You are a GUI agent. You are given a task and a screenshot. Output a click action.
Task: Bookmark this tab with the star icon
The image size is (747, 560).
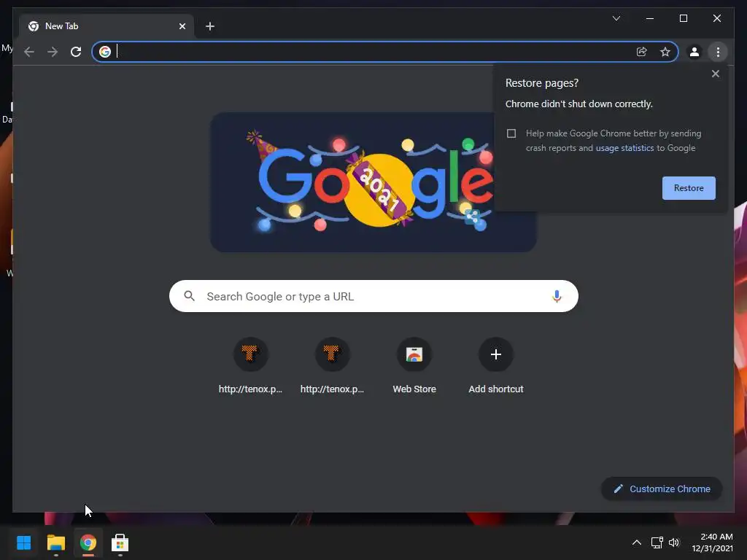(665, 52)
